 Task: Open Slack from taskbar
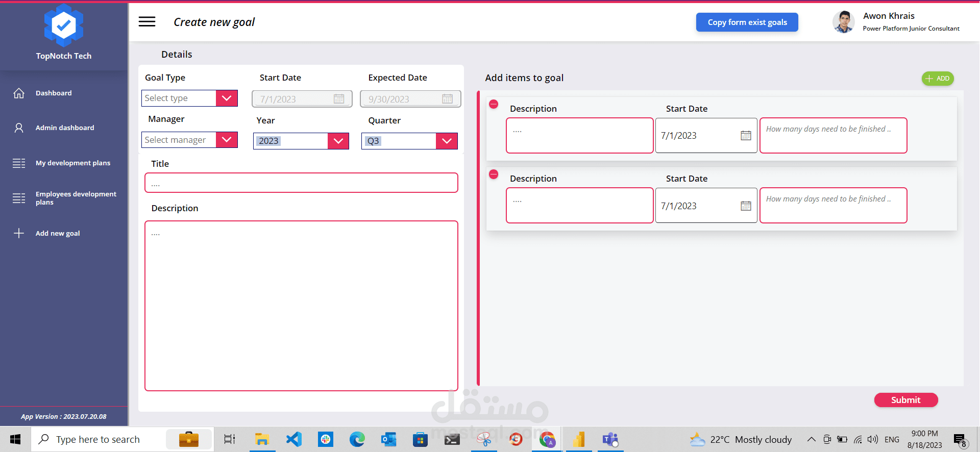pos(325,439)
